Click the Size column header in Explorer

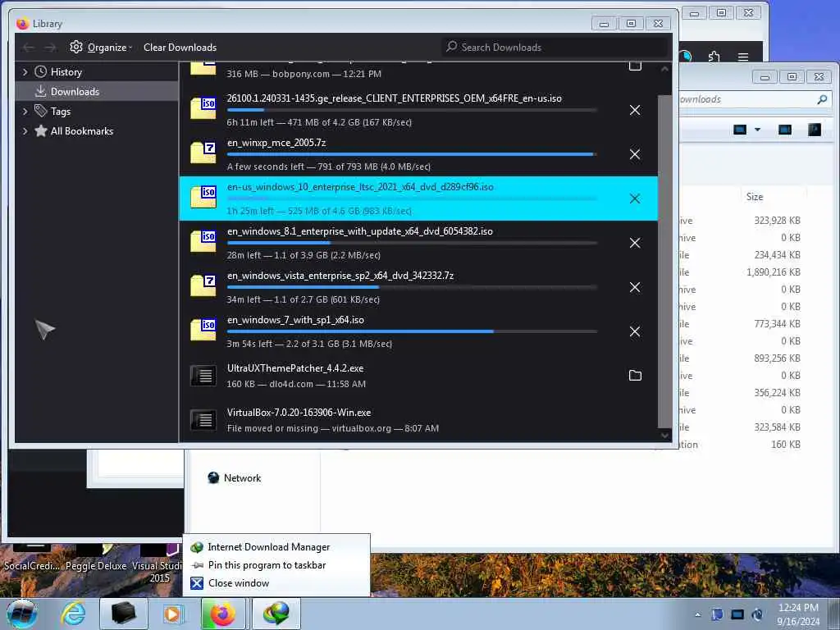pyautogui.click(x=755, y=197)
